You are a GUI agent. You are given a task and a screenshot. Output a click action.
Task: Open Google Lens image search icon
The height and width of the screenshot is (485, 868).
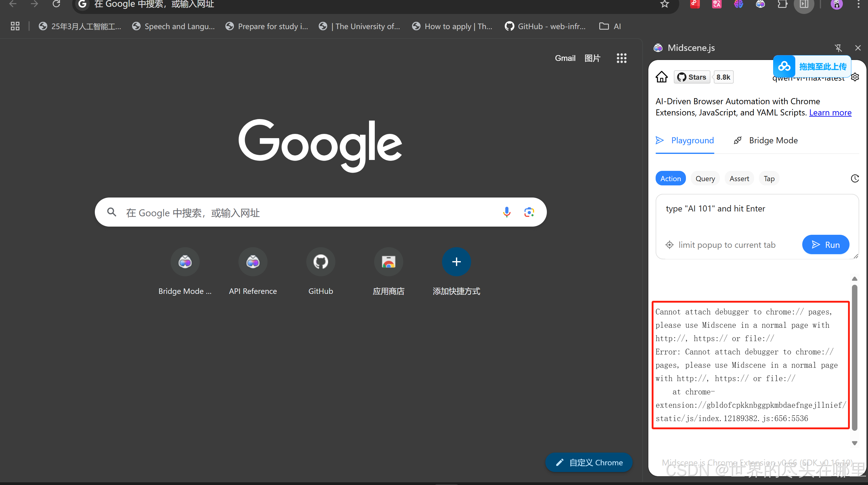coord(529,212)
